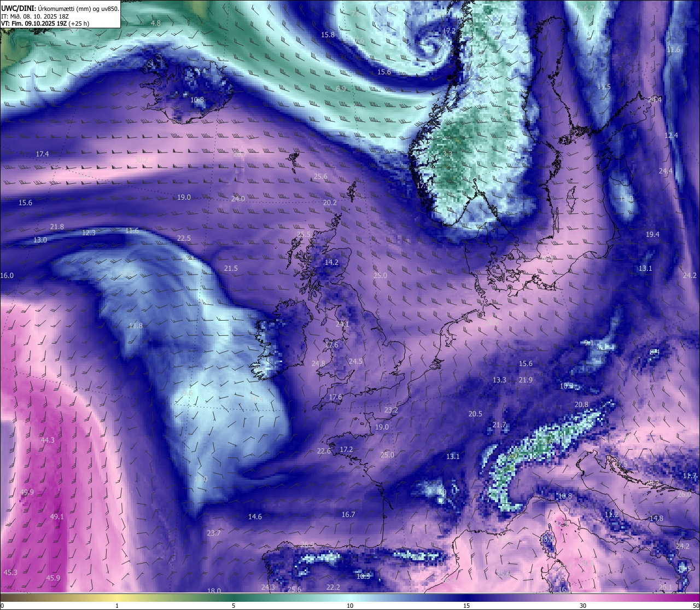Screen dimensions: 700x610
Task: Click the '12.4' value label
Action: coord(671,136)
